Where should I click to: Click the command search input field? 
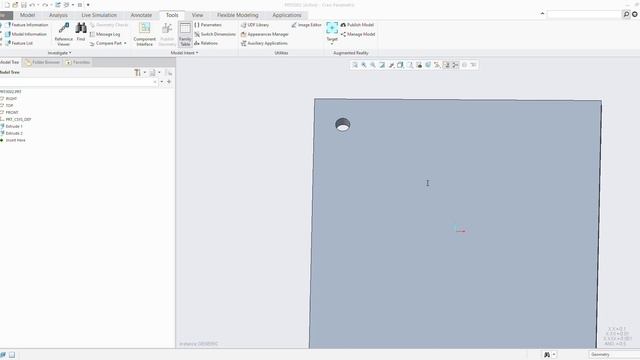pyautogui.click(x=584, y=14)
